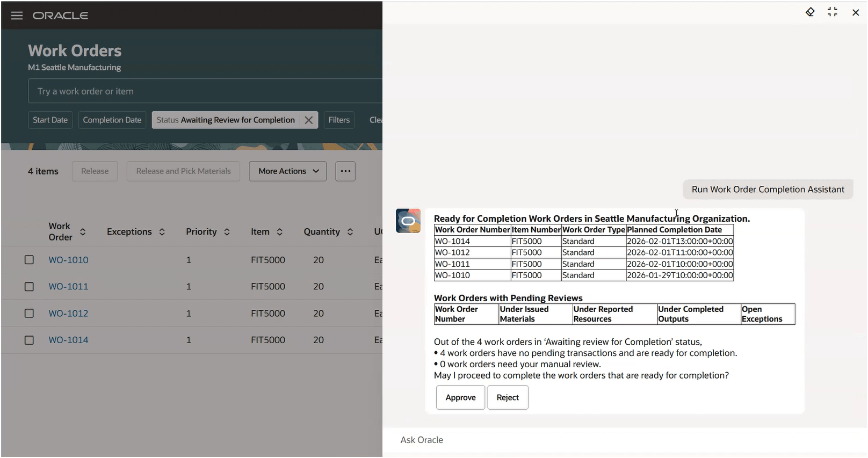The width and height of the screenshot is (868, 458).
Task: Tick the checkbox for WO-1012
Action: 29,314
